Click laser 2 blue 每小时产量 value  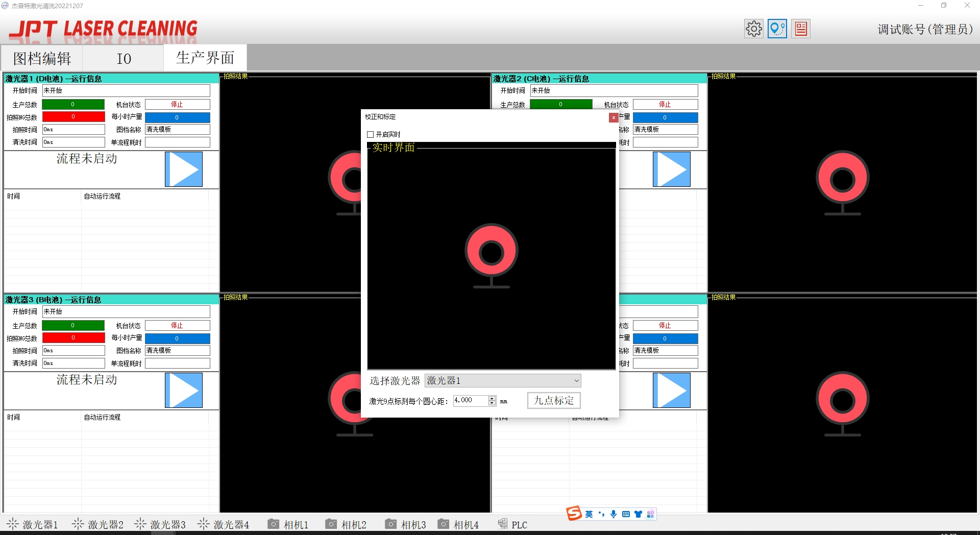pos(665,117)
